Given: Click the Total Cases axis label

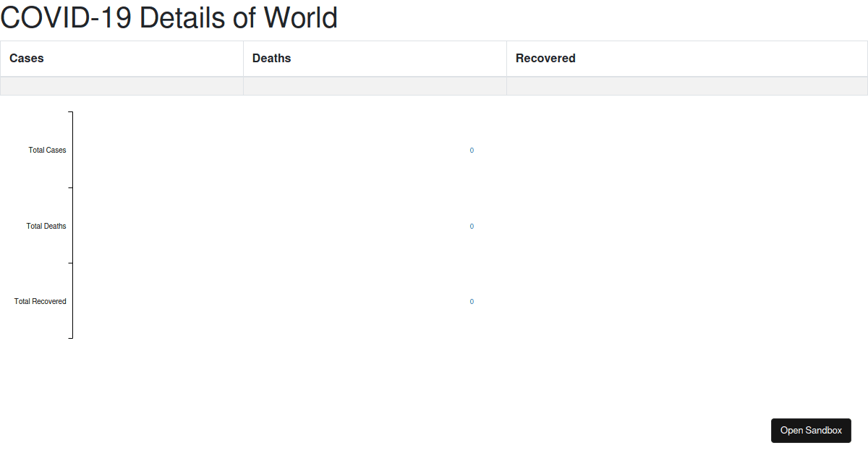Looking at the screenshot, I should 47,151.
